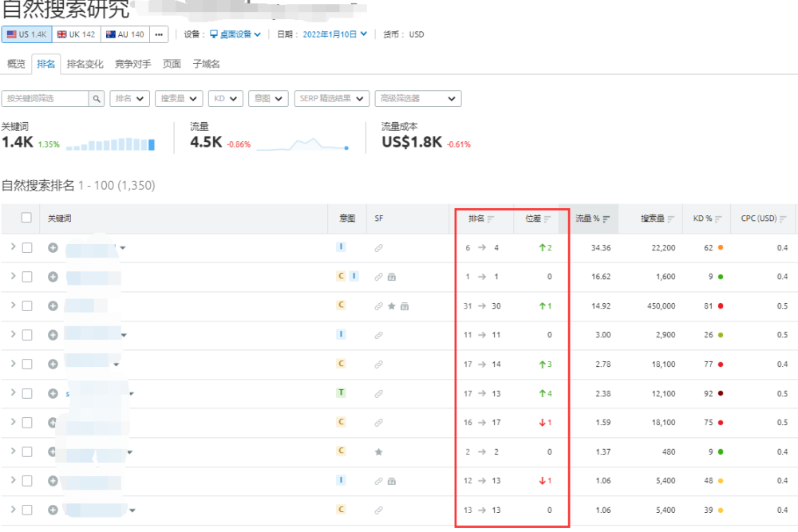The height and width of the screenshot is (532, 798).
Task: Click the star SERP feature icon in the 480 volume row
Action: (379, 451)
